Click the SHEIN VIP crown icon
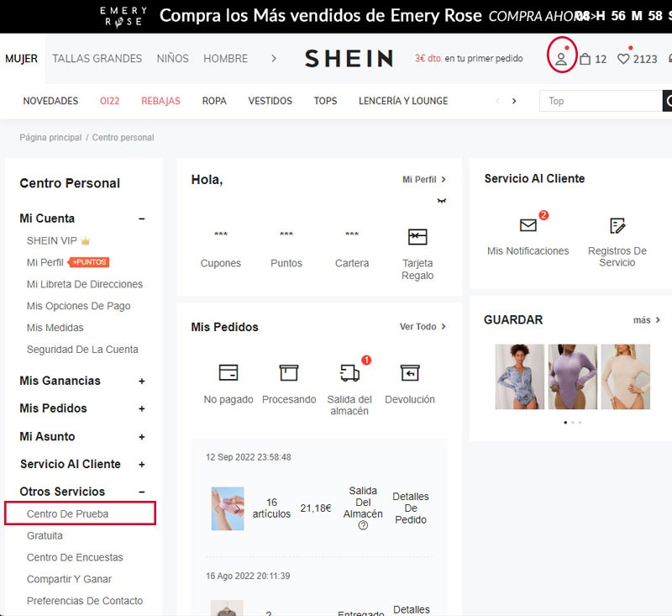672x616 pixels. (86, 241)
